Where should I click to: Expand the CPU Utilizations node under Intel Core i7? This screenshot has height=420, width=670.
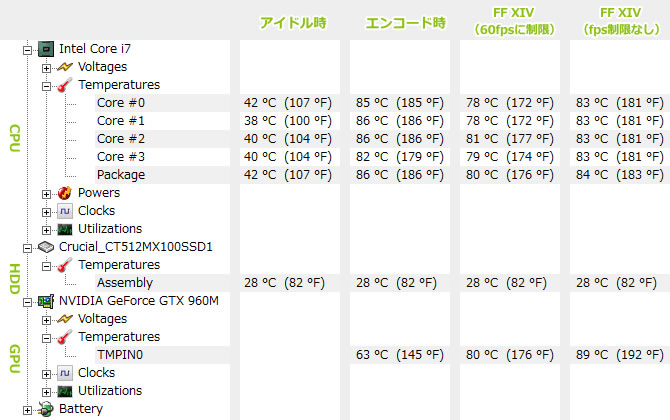click(x=46, y=230)
